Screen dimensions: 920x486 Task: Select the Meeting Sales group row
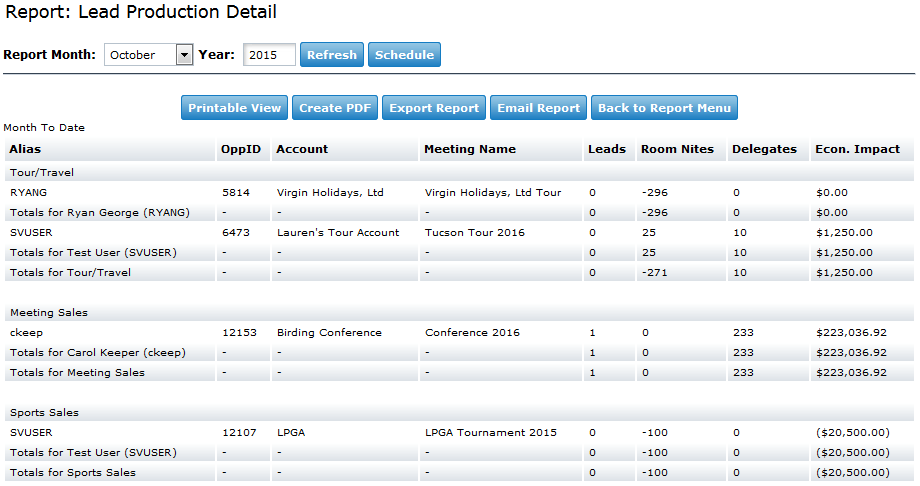459,313
